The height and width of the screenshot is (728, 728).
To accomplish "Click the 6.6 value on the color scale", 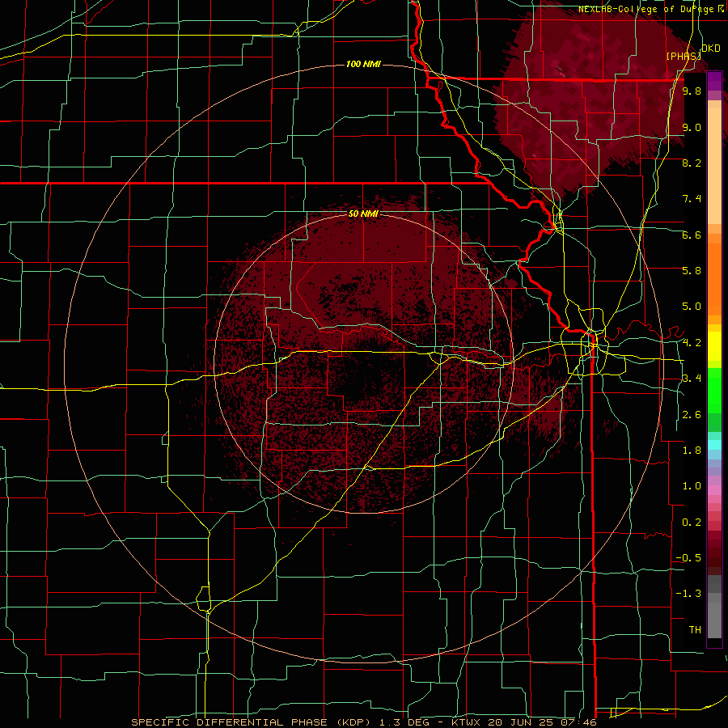I will coord(692,235).
